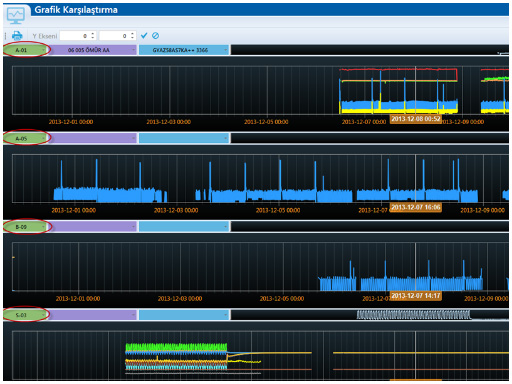Screen dimensions: 512x384
Task: Open the blue dropdown in B-09 row
Action: 184,227
